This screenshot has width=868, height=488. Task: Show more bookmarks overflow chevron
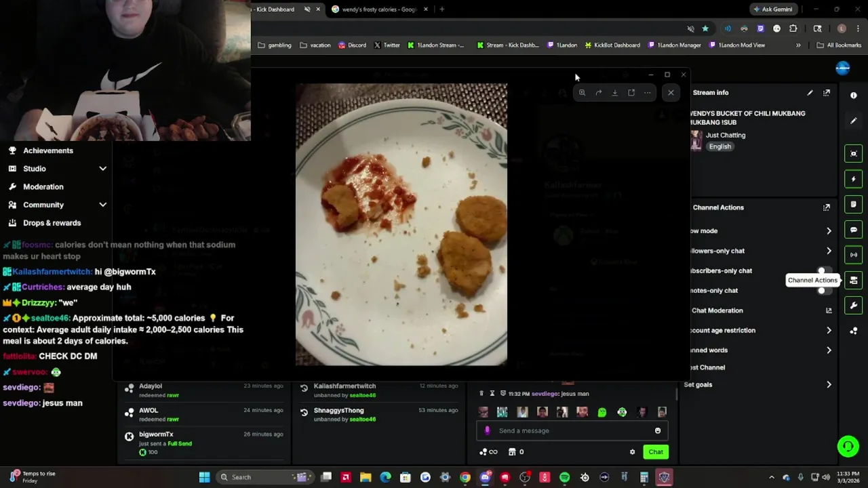tap(798, 45)
